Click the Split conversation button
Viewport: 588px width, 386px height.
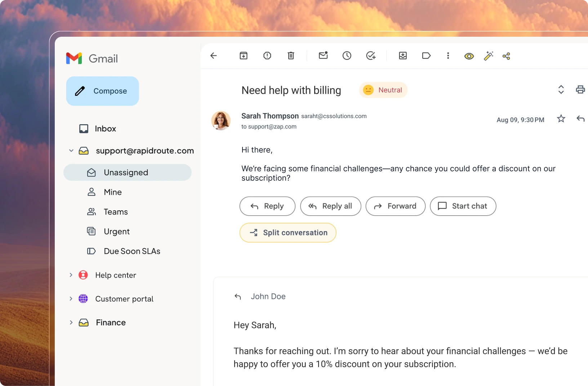[288, 233]
